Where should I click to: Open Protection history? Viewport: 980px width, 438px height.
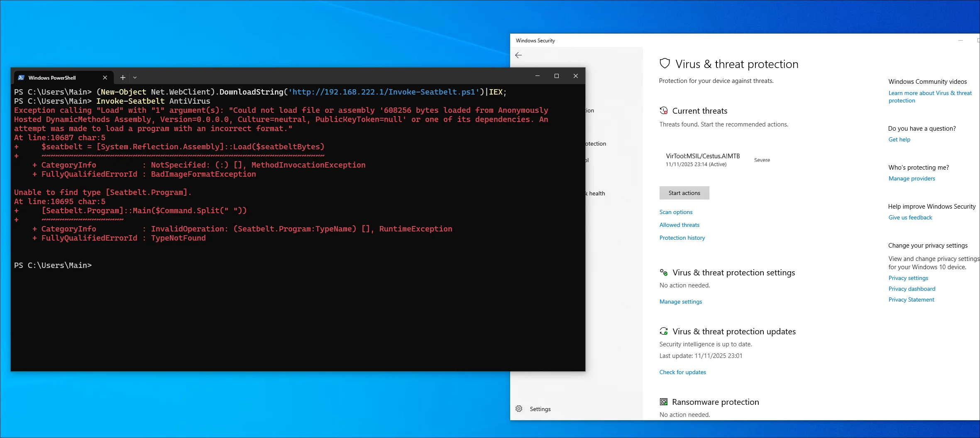coord(682,237)
